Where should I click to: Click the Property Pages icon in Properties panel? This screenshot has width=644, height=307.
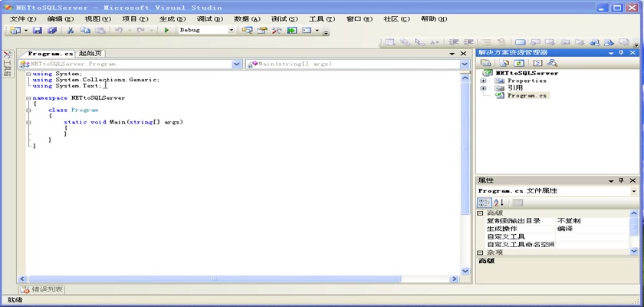click(x=517, y=203)
